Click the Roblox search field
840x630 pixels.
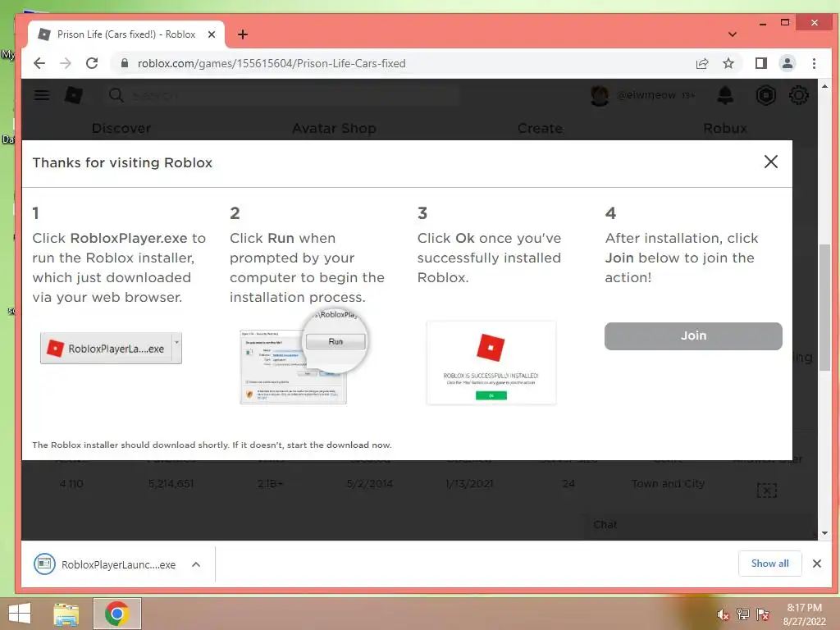(284, 95)
